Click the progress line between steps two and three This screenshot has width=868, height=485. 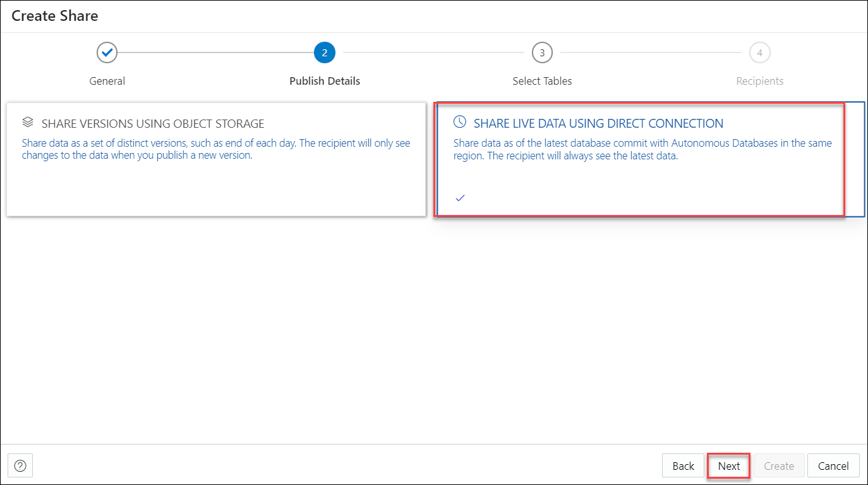click(433, 52)
